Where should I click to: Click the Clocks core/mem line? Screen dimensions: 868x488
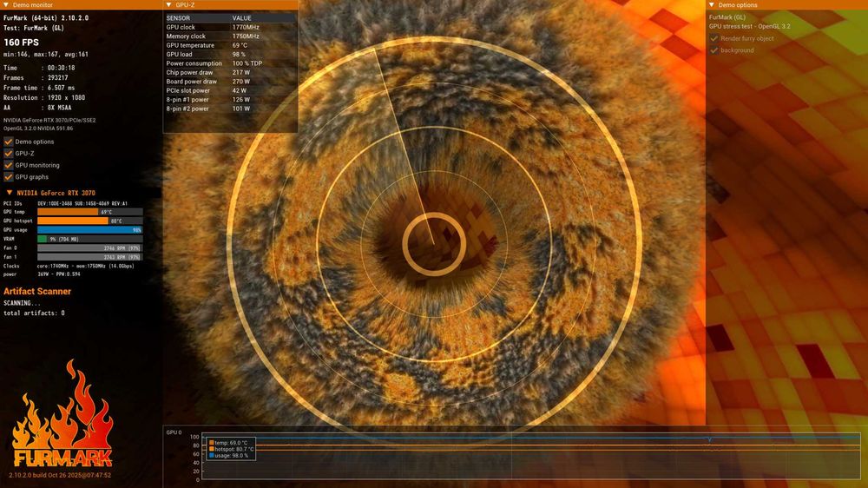69,266
